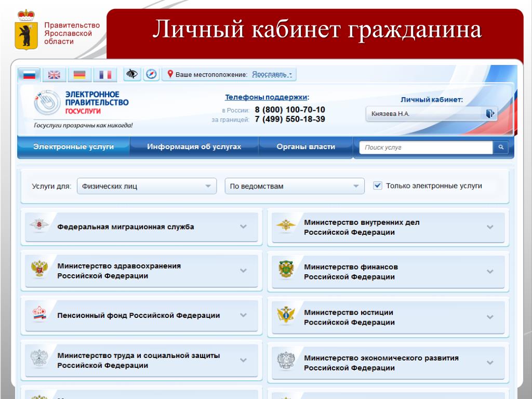Click Министерство юстиции title text
Image resolution: width=532 pixels, height=399 pixels.
[x=349, y=317]
